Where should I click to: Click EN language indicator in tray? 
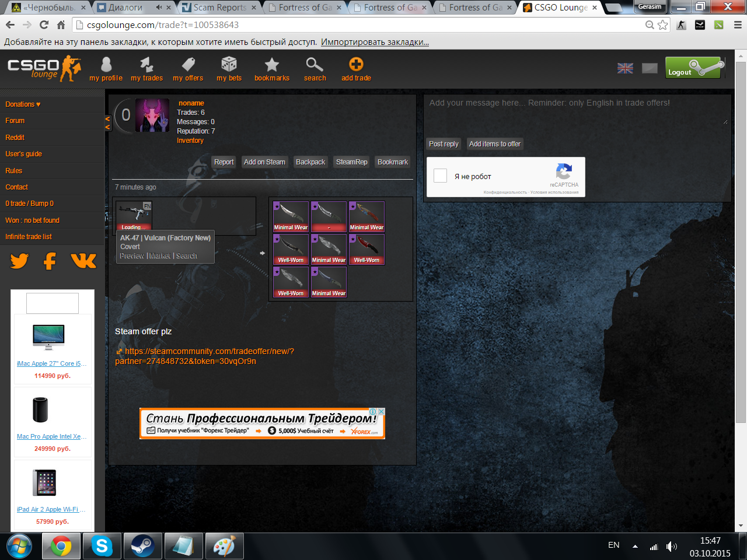613,545
